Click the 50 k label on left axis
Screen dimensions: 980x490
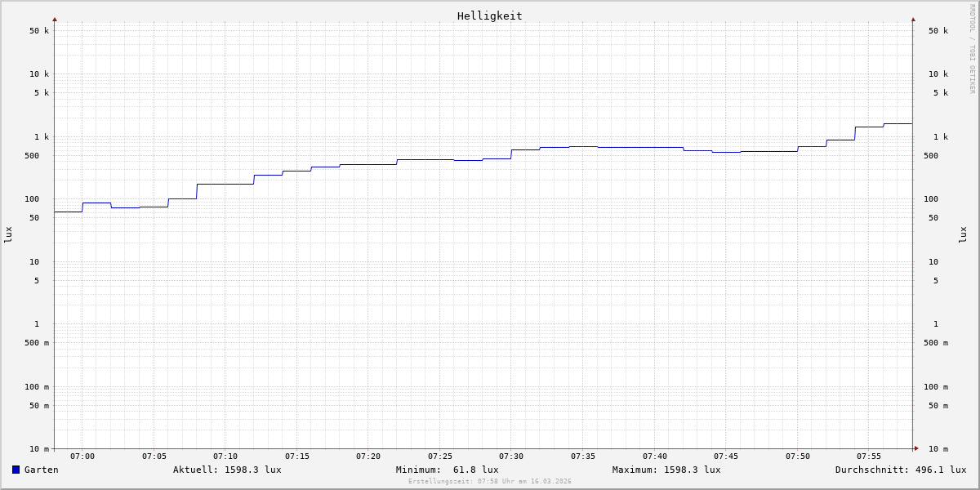pyautogui.click(x=40, y=31)
